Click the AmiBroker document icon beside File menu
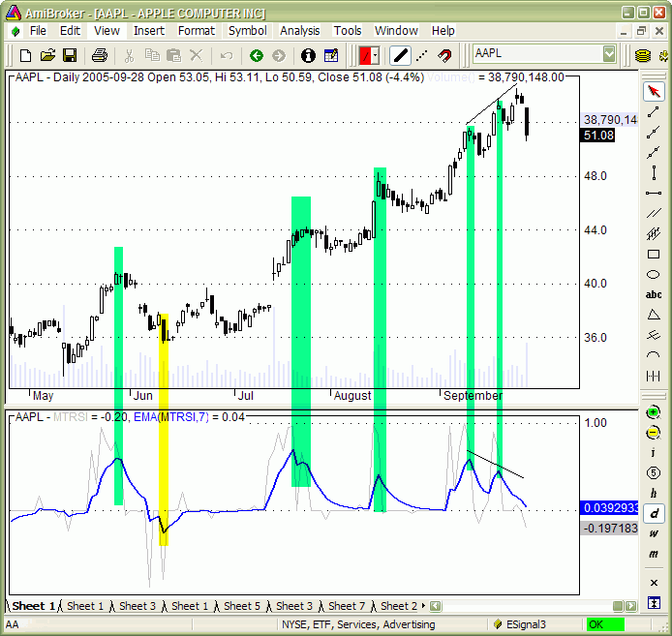The height and width of the screenshot is (636, 672). click(x=15, y=31)
